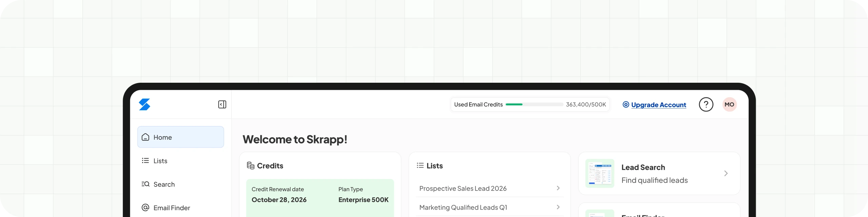This screenshot has width=868, height=217.
Task: Open Lists in the sidebar
Action: click(x=180, y=161)
